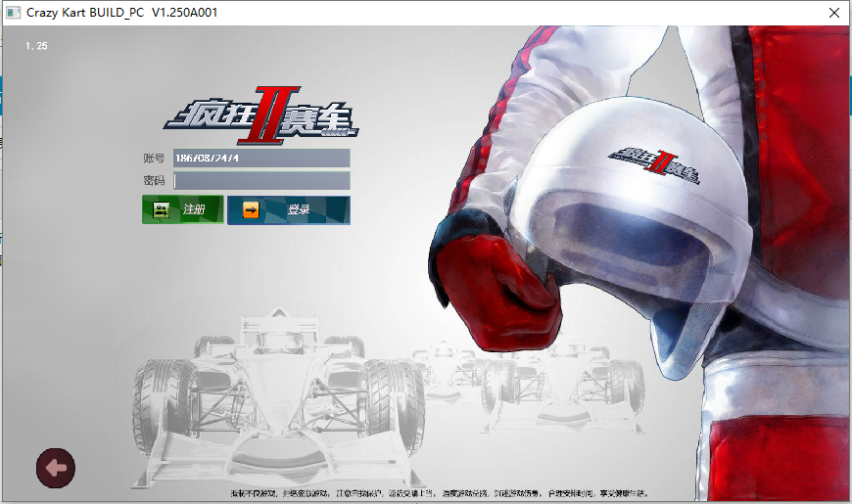Click the round back arrow icon
852x504 pixels.
pos(56,468)
